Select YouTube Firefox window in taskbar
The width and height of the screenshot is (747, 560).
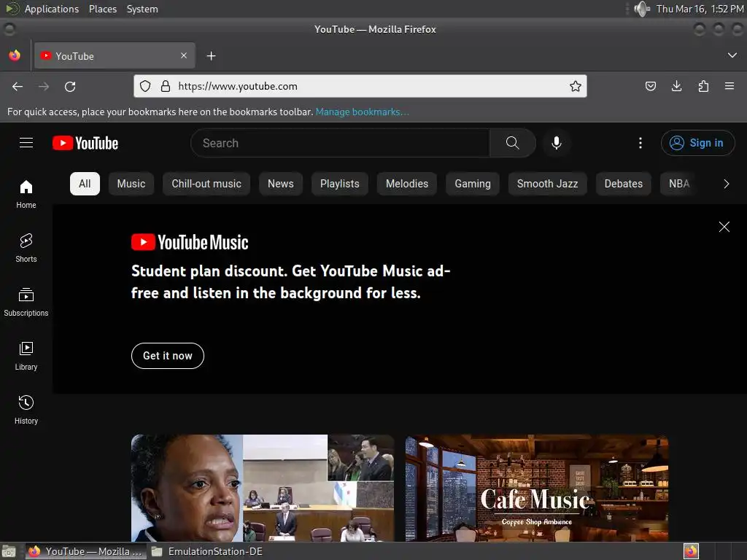[x=86, y=551]
